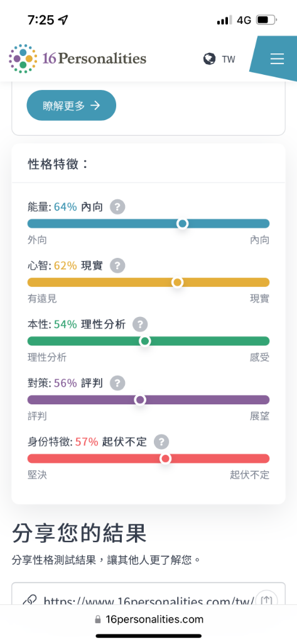297x644 pixels.
Task: Click the green 本性 slider handle
Action: point(145,341)
